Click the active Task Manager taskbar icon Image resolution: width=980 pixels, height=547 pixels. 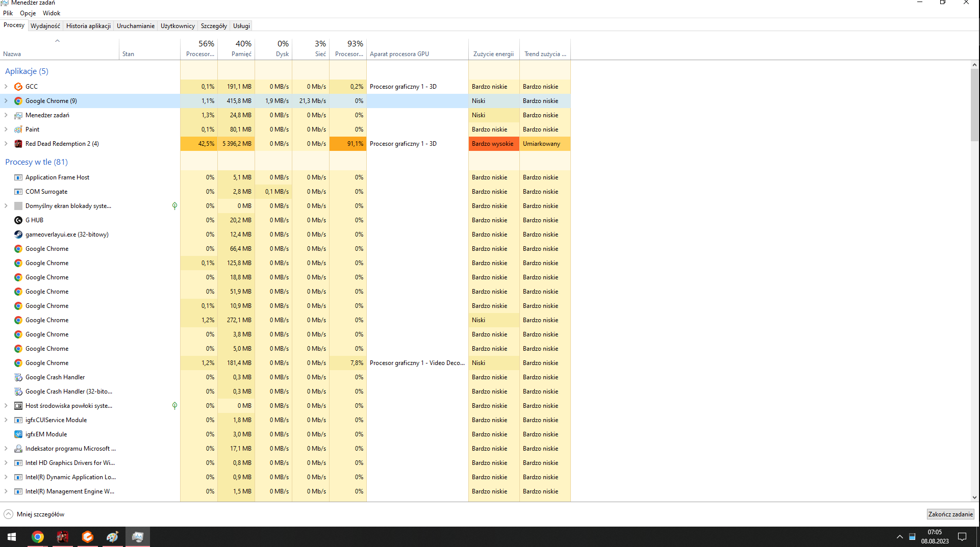click(x=137, y=536)
